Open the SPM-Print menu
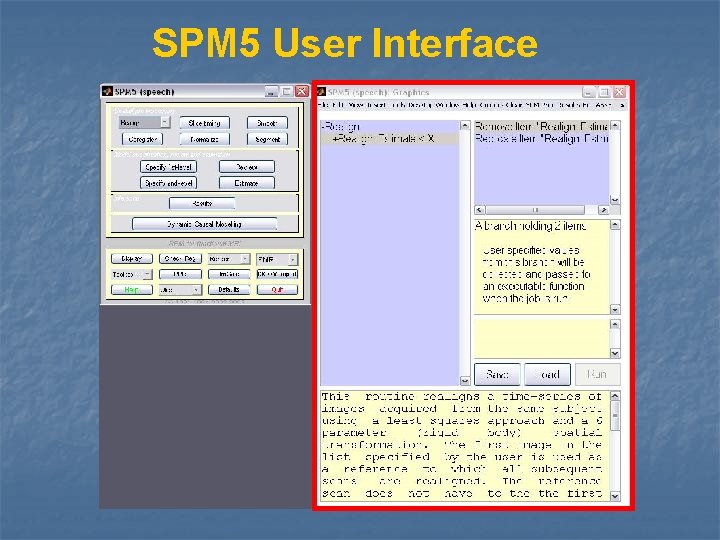720x540 pixels. (540, 105)
